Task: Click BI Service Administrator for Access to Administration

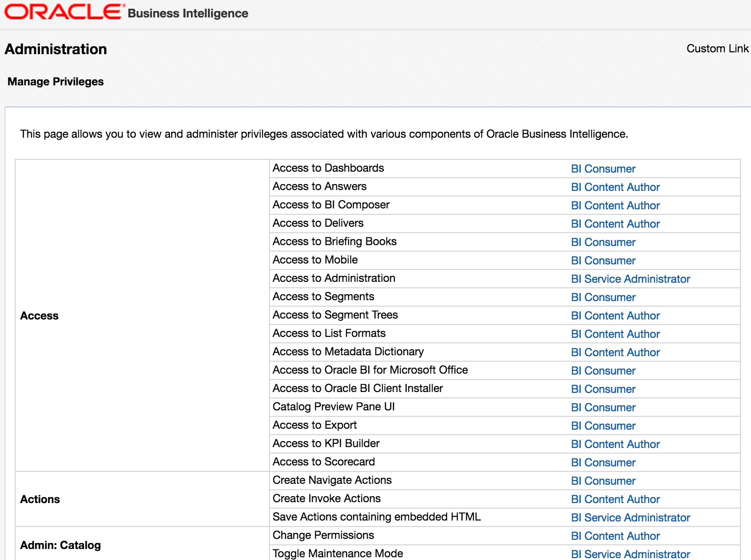Action: (x=630, y=279)
